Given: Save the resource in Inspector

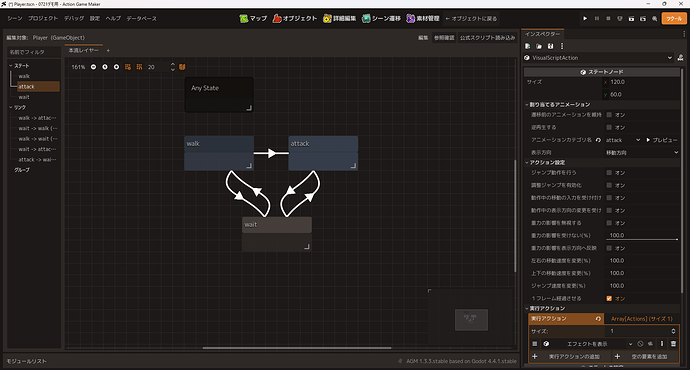Looking at the screenshot, I should tap(551, 46).
